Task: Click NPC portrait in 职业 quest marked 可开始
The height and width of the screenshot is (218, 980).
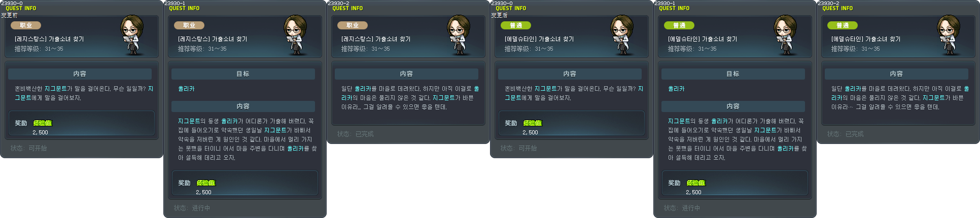Action: coord(133,35)
